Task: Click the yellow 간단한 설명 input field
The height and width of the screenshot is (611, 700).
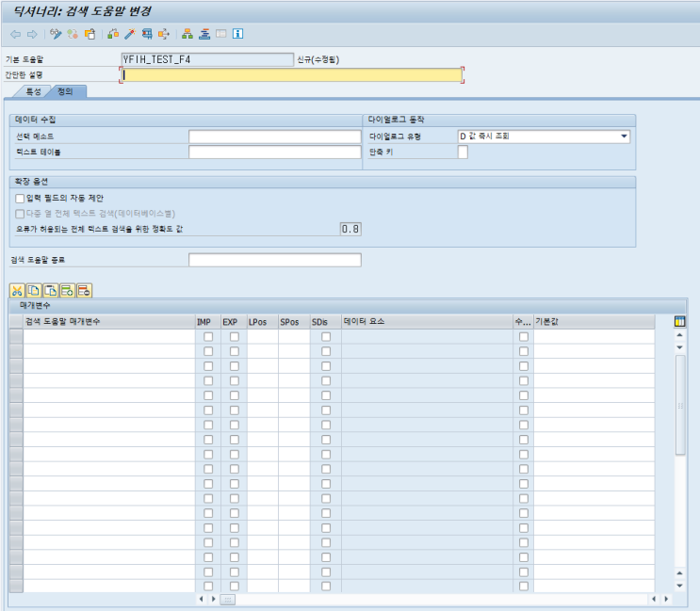Action: [x=292, y=75]
